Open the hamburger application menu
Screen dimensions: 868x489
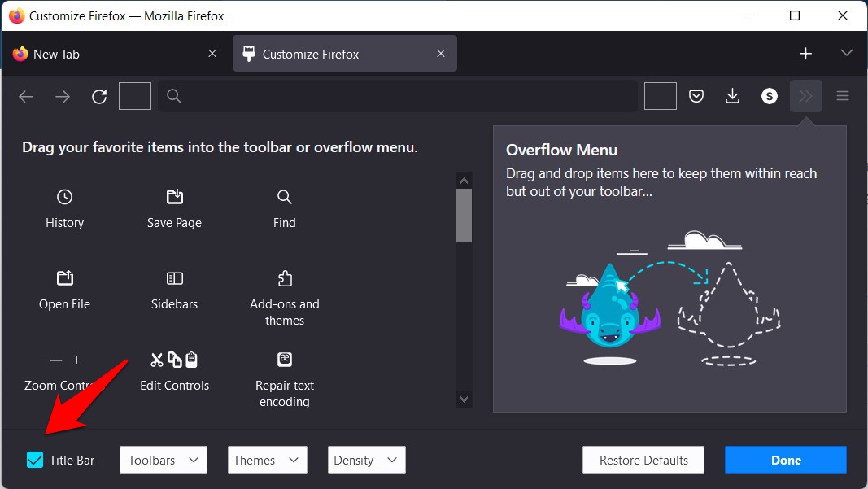843,97
